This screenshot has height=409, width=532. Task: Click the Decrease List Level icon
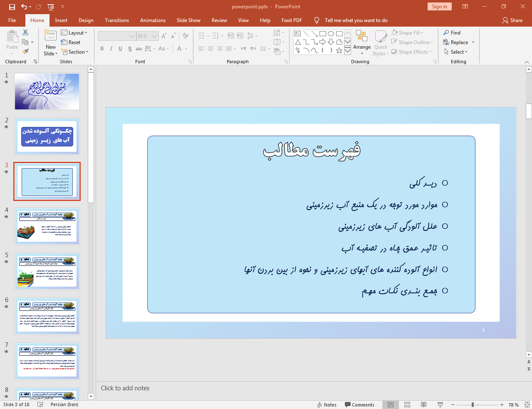pyautogui.click(x=231, y=36)
